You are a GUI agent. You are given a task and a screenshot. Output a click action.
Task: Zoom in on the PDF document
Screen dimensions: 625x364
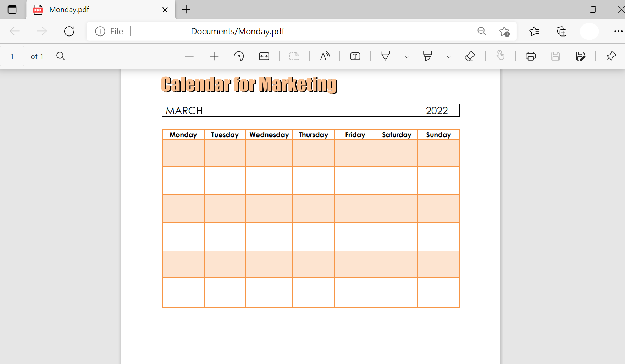click(x=214, y=56)
